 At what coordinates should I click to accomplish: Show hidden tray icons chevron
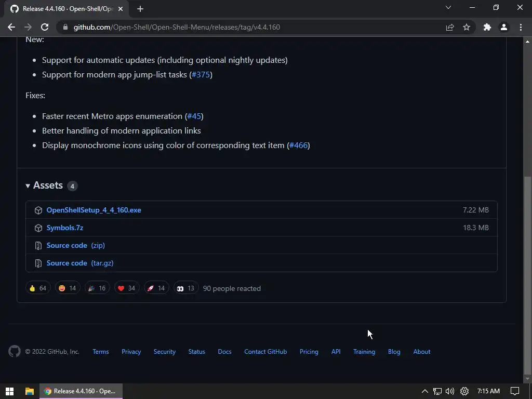425,391
